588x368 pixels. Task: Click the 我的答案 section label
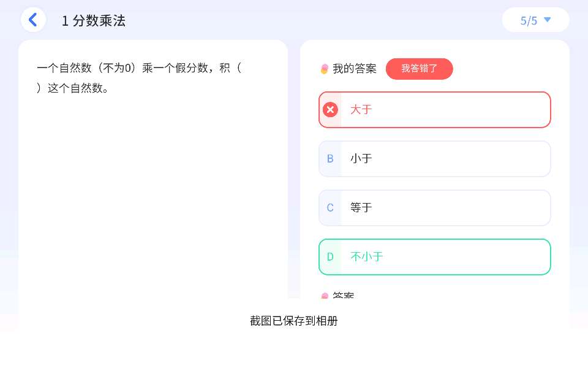[355, 69]
